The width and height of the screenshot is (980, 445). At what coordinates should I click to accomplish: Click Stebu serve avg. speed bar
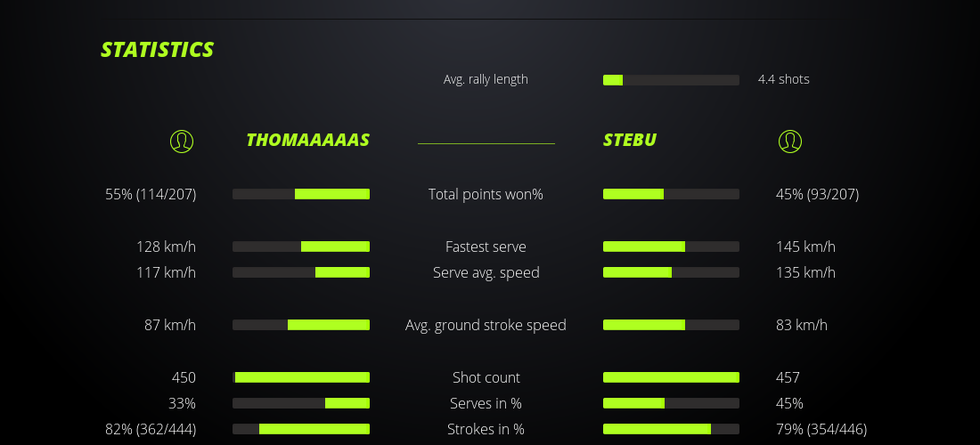tap(671, 272)
